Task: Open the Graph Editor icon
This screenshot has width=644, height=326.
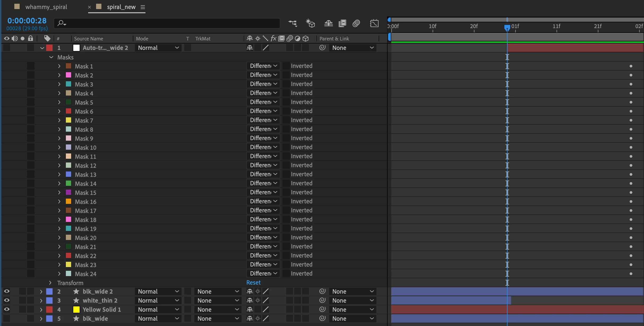Action: (x=374, y=23)
